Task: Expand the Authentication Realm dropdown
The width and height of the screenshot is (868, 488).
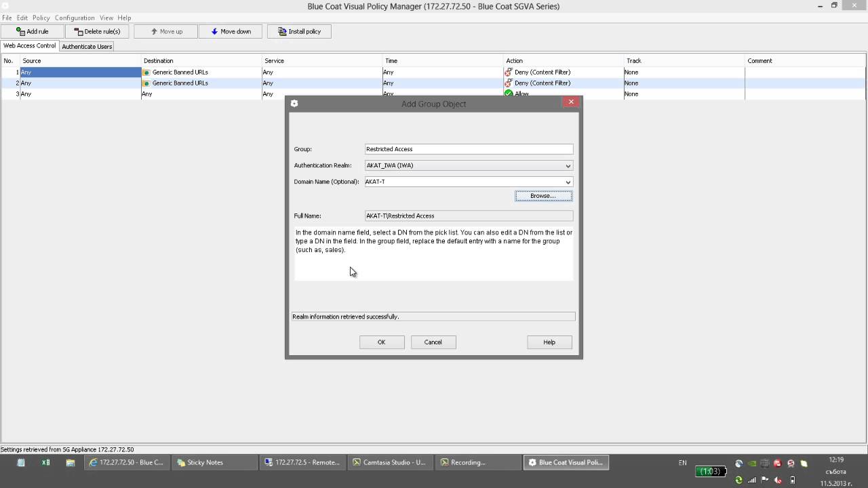Action: tap(568, 165)
